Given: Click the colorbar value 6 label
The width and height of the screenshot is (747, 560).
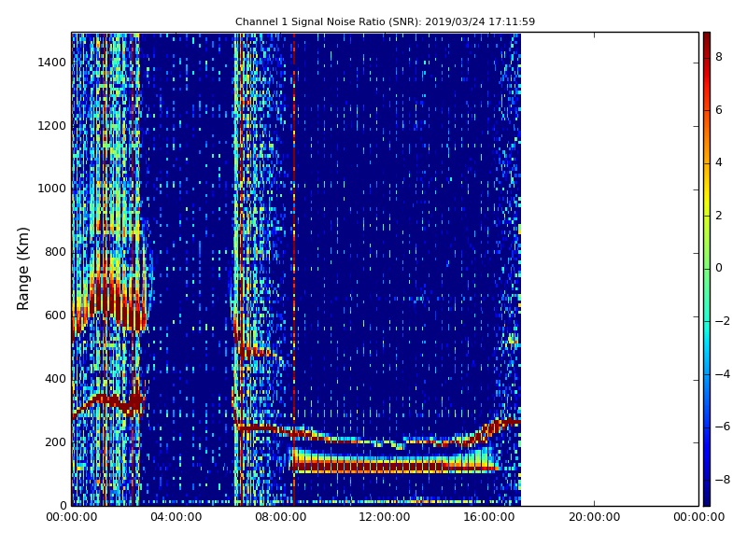Looking at the screenshot, I should (719, 110).
